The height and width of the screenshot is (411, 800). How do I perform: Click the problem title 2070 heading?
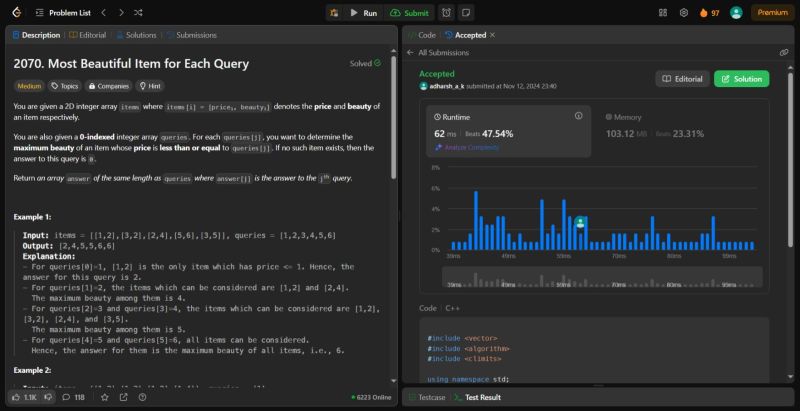click(131, 64)
